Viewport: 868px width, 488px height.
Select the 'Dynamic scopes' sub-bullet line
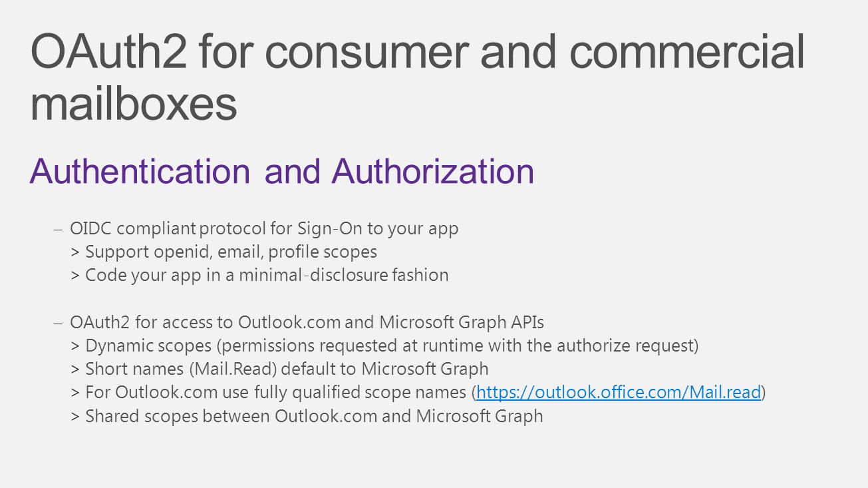[x=384, y=346]
